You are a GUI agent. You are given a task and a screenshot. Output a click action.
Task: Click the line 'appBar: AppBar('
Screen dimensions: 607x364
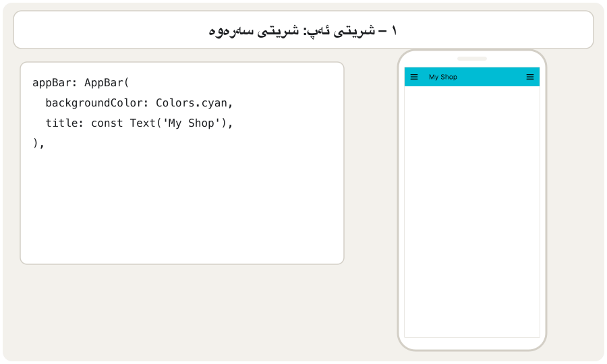coord(80,83)
